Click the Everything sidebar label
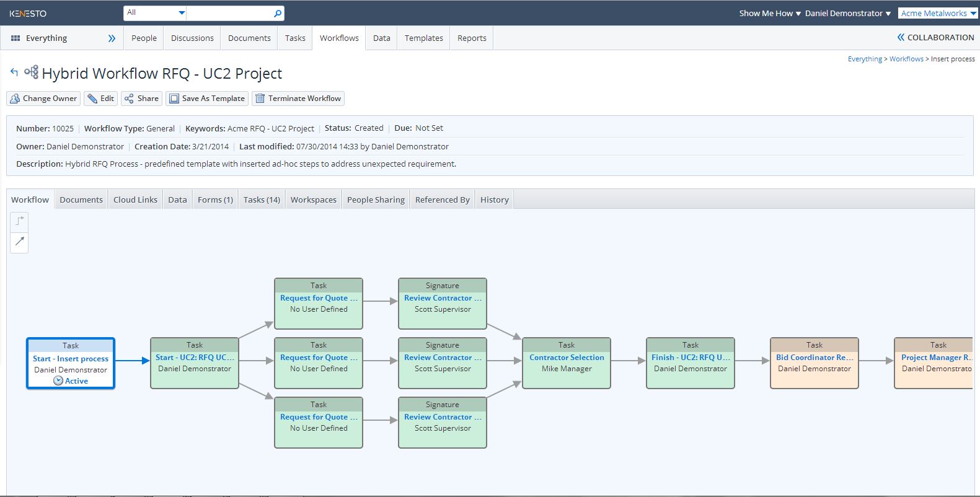Viewport: 980px width, 497px height. click(x=46, y=38)
